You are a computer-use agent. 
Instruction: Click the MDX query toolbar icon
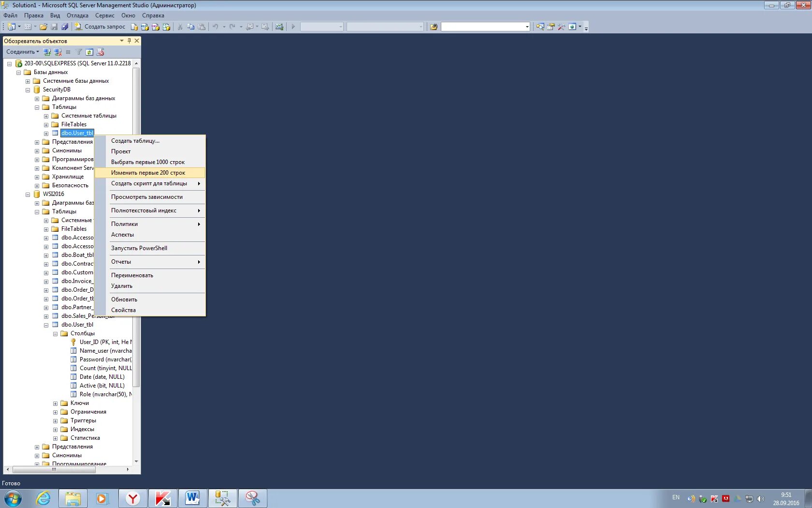click(x=145, y=27)
